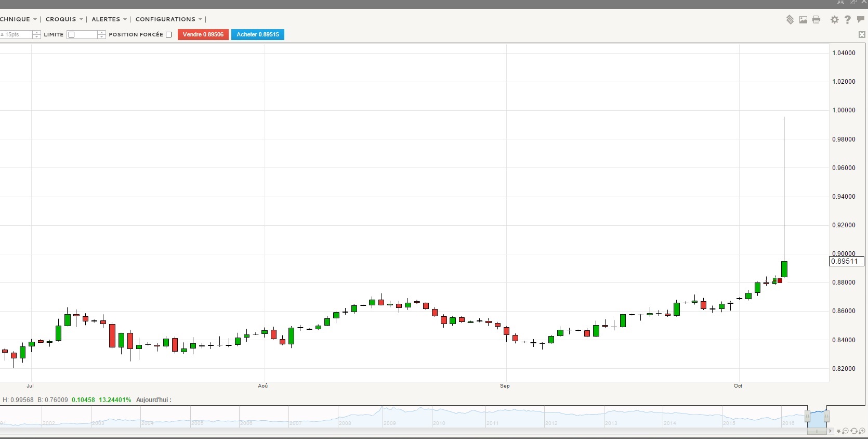Screen dimensions: 868x439
Task: Enable the Position Forcée checkbox
Action: (168, 35)
